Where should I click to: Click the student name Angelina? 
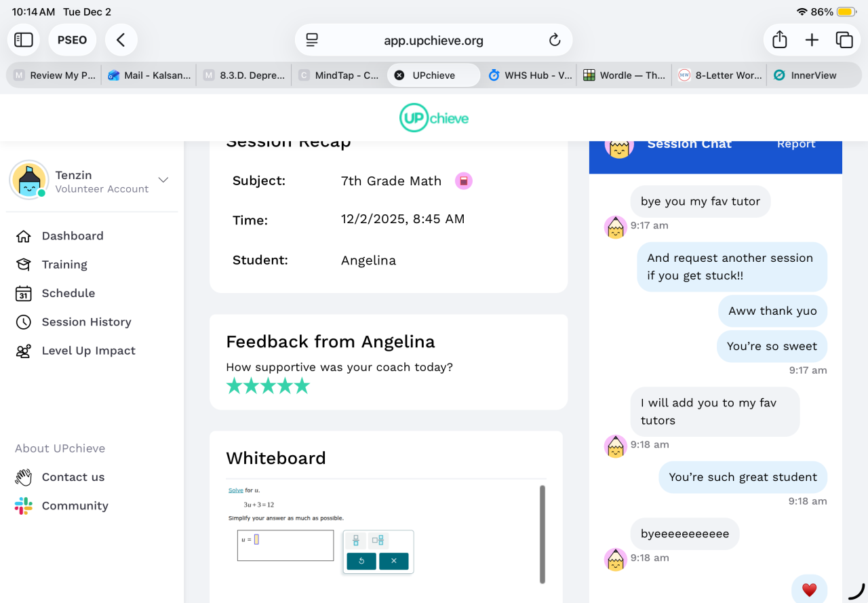[x=368, y=260]
